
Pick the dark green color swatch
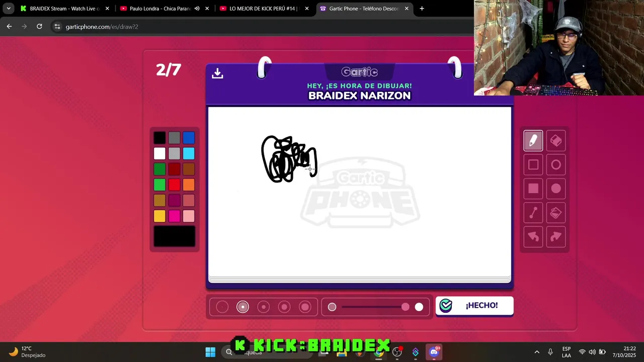(x=159, y=169)
